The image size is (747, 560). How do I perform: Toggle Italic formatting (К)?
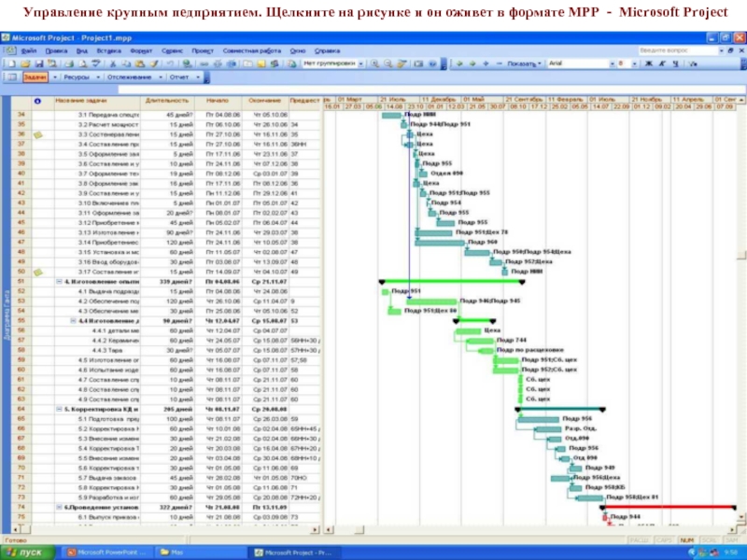(662, 63)
